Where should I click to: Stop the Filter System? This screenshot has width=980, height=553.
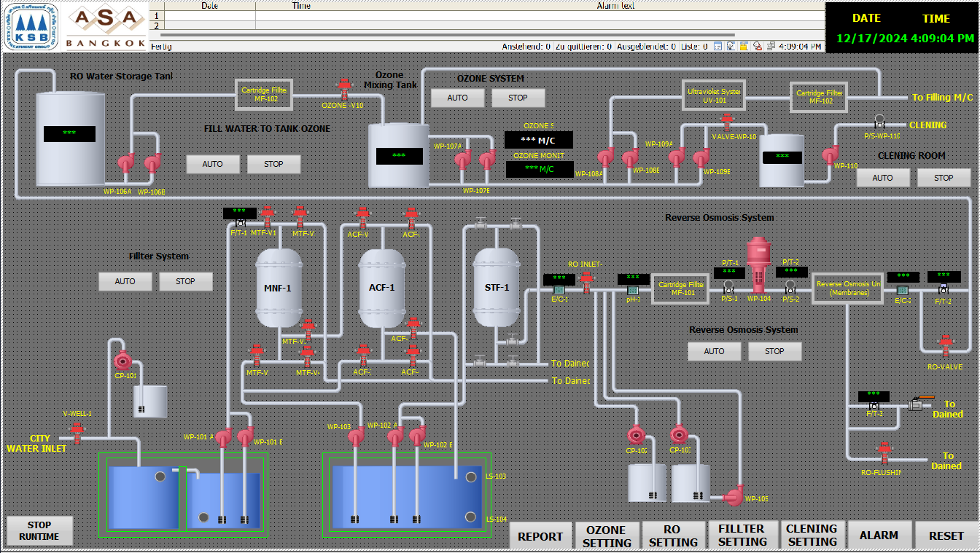[185, 281]
